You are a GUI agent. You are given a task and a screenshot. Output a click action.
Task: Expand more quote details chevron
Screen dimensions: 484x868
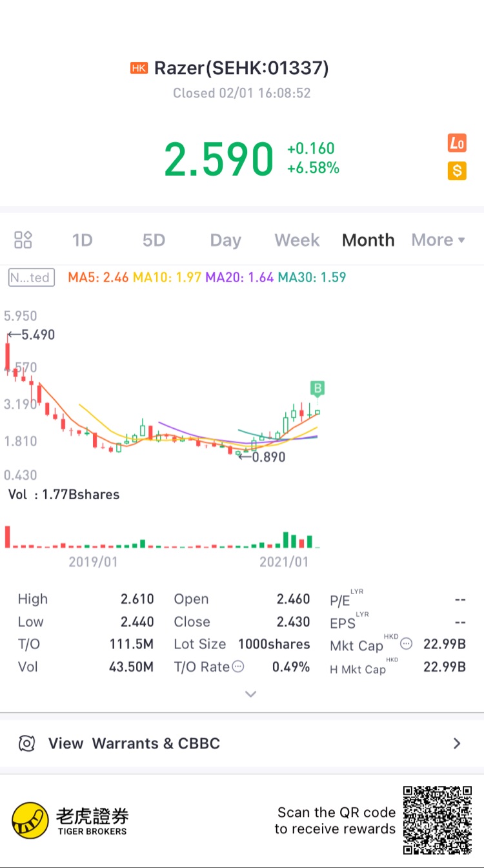(251, 694)
